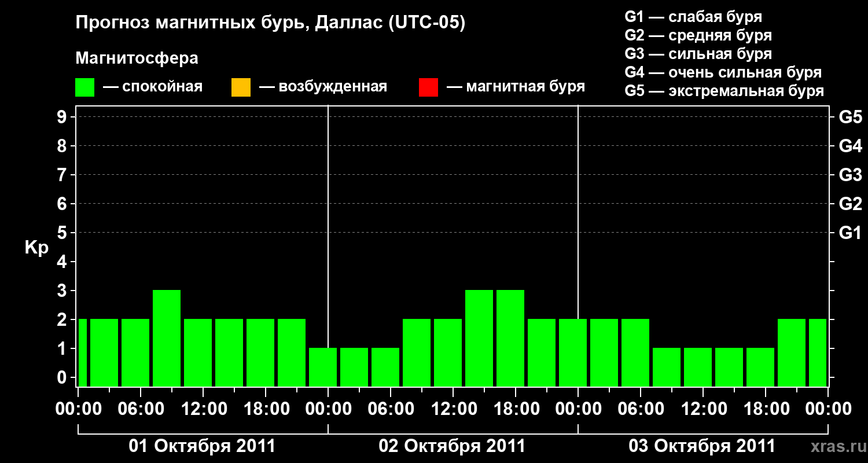This screenshot has height=463, width=868.
Task: Click the '06:00' tick label for 01 Октября
Action: pos(141,409)
